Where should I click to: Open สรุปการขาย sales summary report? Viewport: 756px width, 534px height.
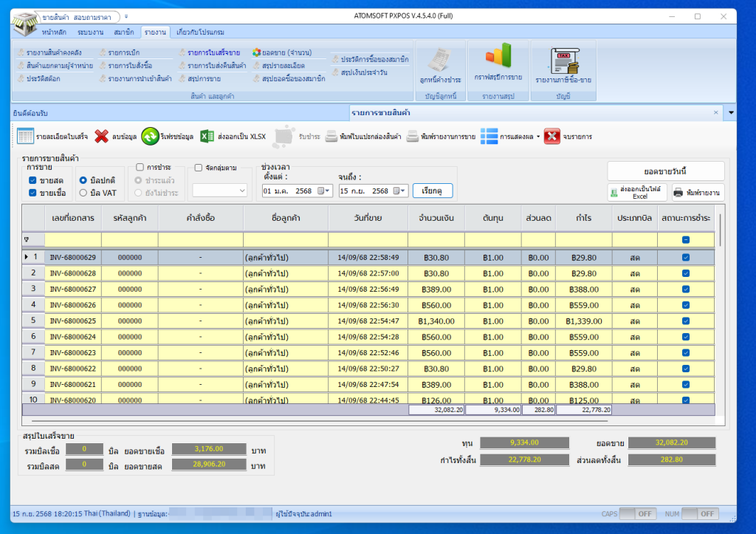[199, 78]
